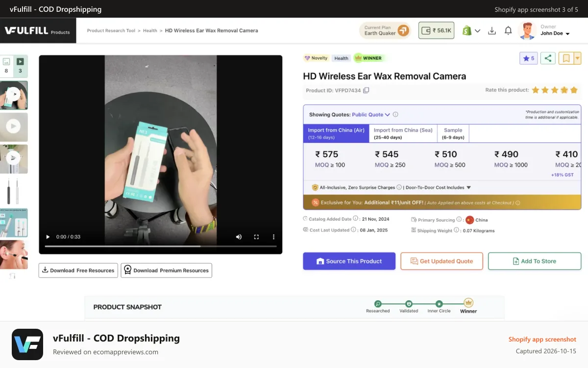Click info icon beside Shipping Weight

(x=456, y=230)
